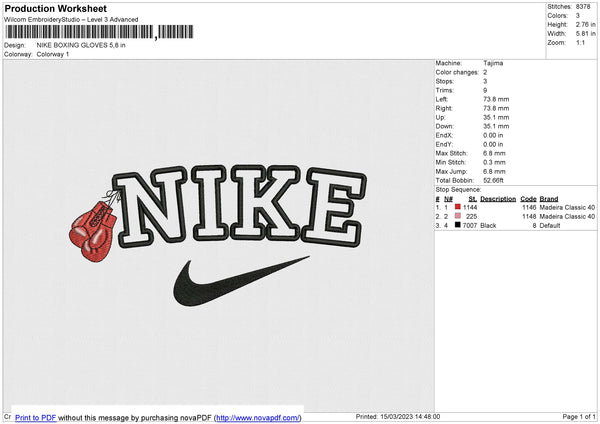Image resolution: width=600 pixels, height=424 pixels.
Task: Click the Color changes value 2
Action: coord(485,72)
